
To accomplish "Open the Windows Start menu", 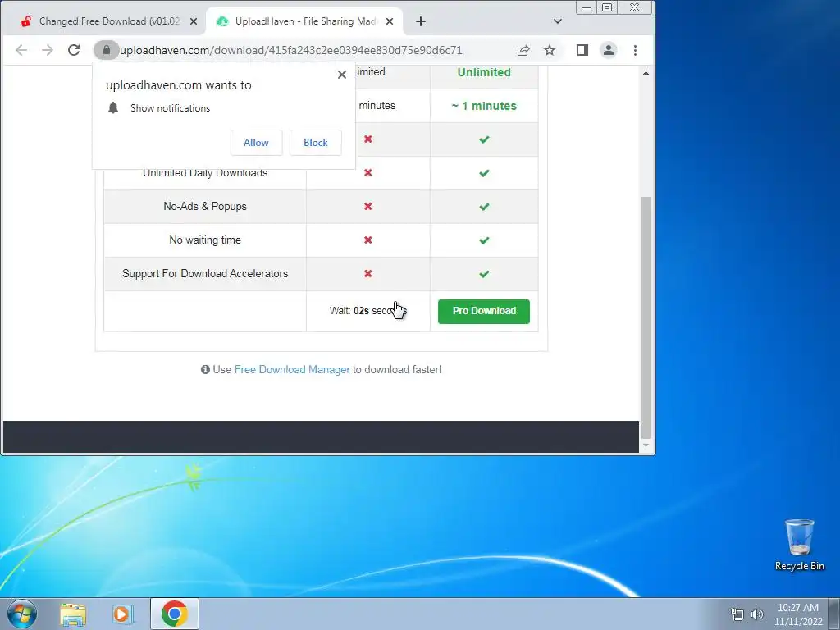I will tap(22, 614).
